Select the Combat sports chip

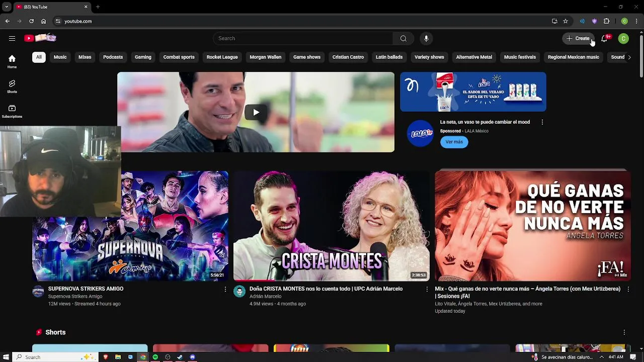[x=179, y=57]
